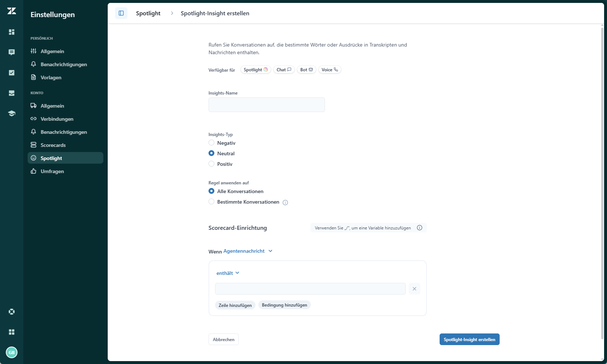Open the enthält condition dropdown
This screenshot has width=607, height=364.
click(228, 273)
